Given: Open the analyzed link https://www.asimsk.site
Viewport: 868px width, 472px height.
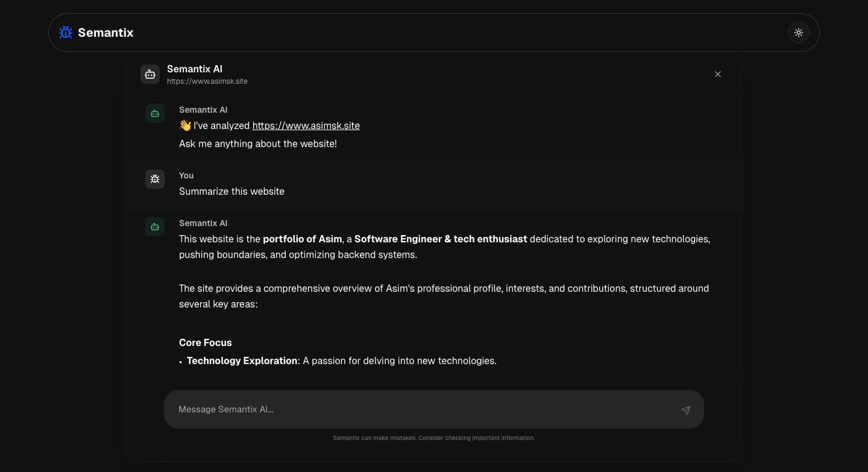Looking at the screenshot, I should (306, 125).
